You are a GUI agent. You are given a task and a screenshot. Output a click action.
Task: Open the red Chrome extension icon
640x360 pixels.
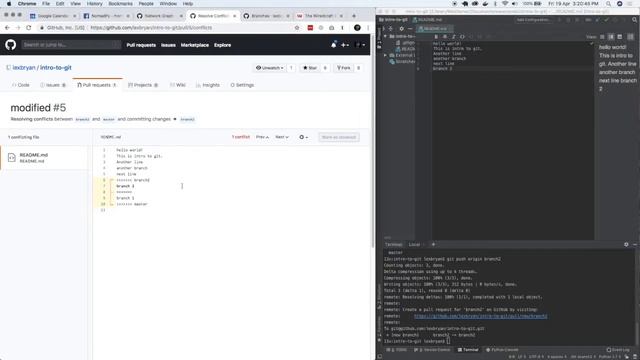pyautogui.click(x=310, y=28)
